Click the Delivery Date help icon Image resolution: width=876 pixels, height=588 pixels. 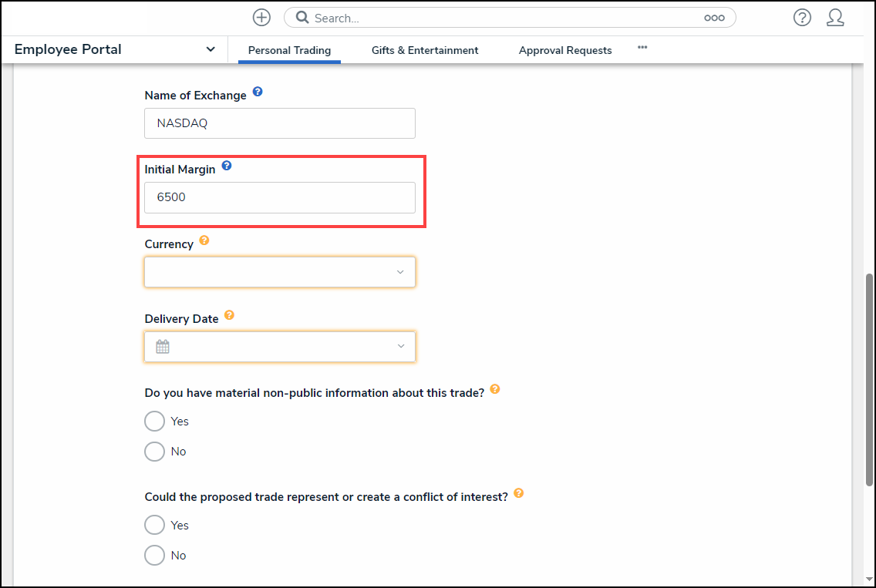click(x=229, y=315)
